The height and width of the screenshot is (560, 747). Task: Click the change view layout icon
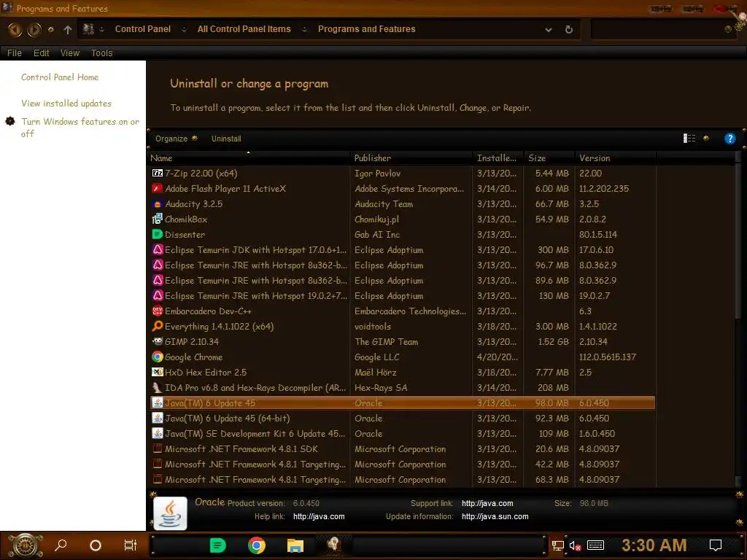689,139
